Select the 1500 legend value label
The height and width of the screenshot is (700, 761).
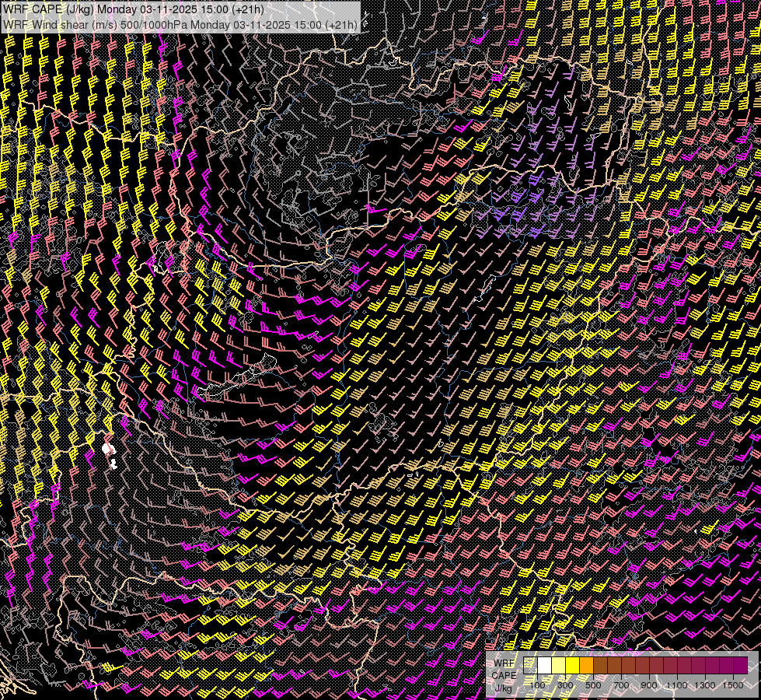click(x=733, y=685)
